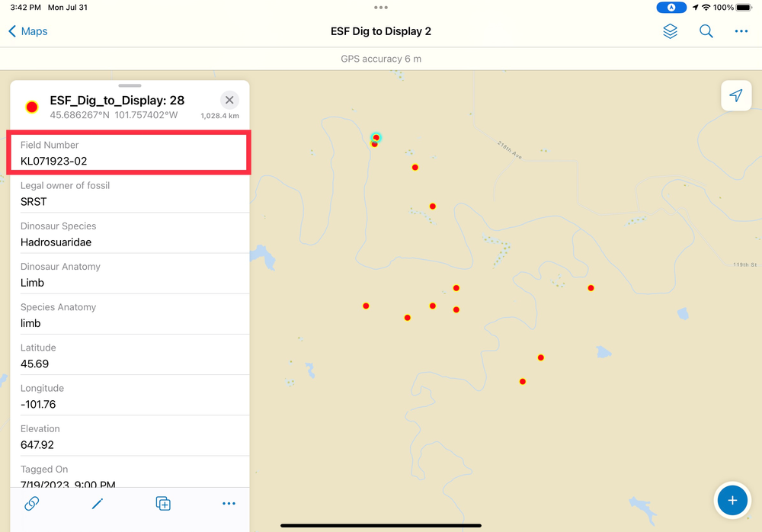The width and height of the screenshot is (762, 532).
Task: Select the red marker near 119th St
Action: tap(591, 288)
